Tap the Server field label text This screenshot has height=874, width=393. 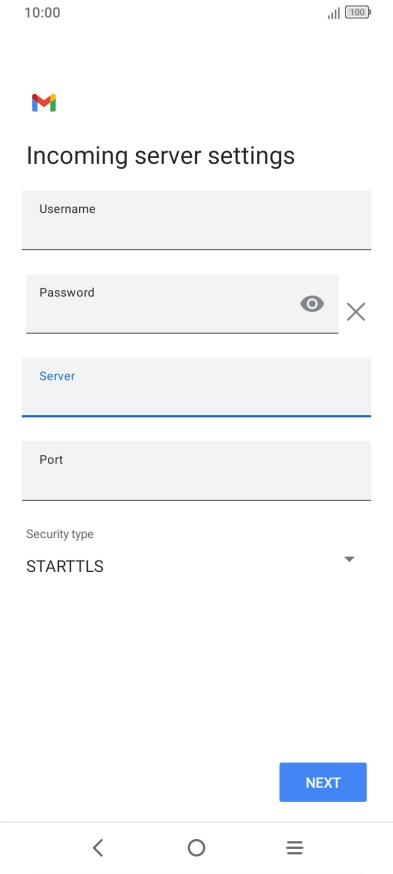pos(57,376)
